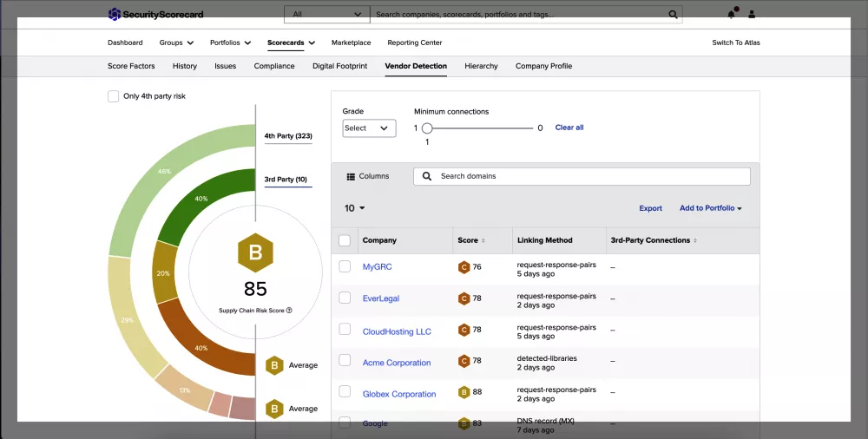Open the Add to Portfolio dropdown
The image size is (868, 439).
(710, 208)
